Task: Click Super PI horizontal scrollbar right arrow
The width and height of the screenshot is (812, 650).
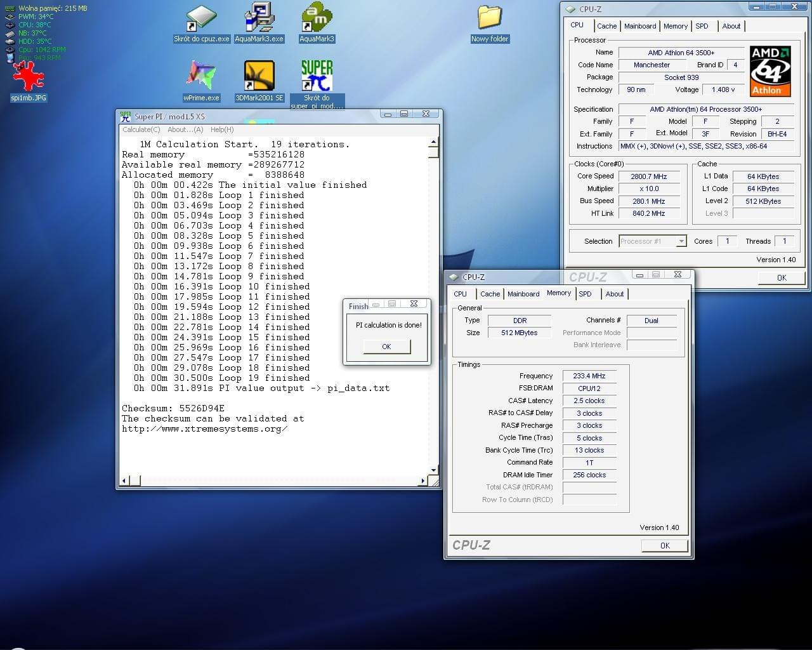Action: [422, 481]
